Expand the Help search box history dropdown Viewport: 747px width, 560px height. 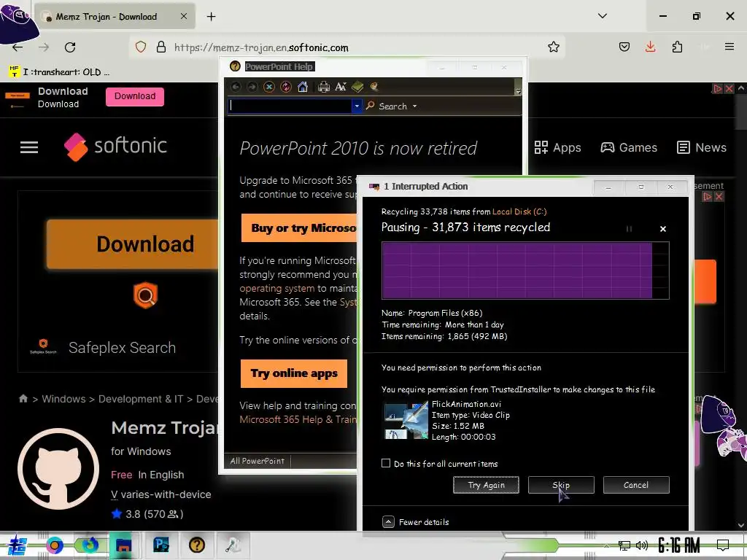point(356,106)
